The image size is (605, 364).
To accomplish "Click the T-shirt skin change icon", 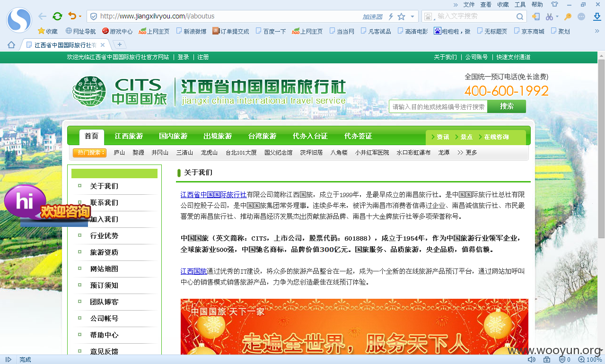I will (x=554, y=4).
